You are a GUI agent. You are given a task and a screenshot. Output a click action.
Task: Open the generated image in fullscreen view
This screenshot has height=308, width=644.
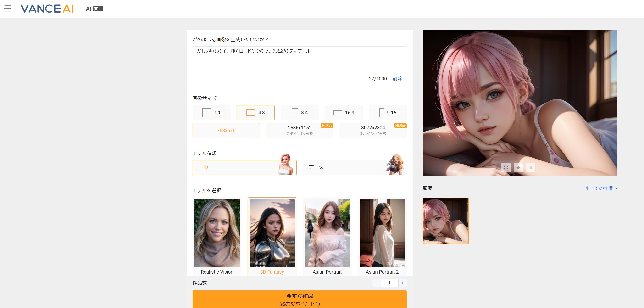coord(506,167)
